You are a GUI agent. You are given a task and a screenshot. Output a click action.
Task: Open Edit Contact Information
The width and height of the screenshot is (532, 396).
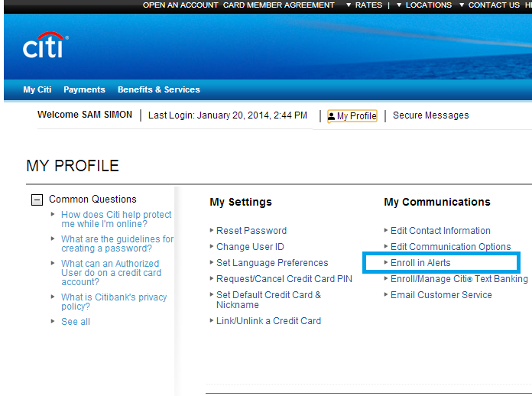click(x=440, y=231)
